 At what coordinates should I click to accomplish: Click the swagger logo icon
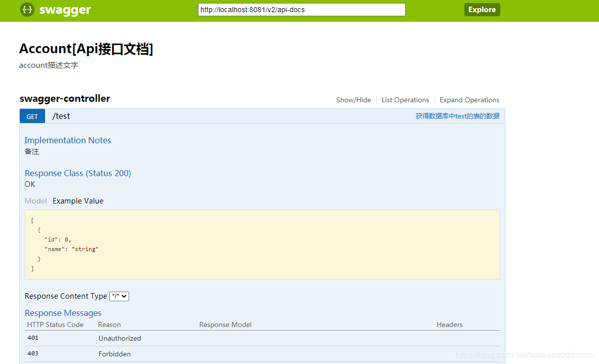tap(27, 9)
